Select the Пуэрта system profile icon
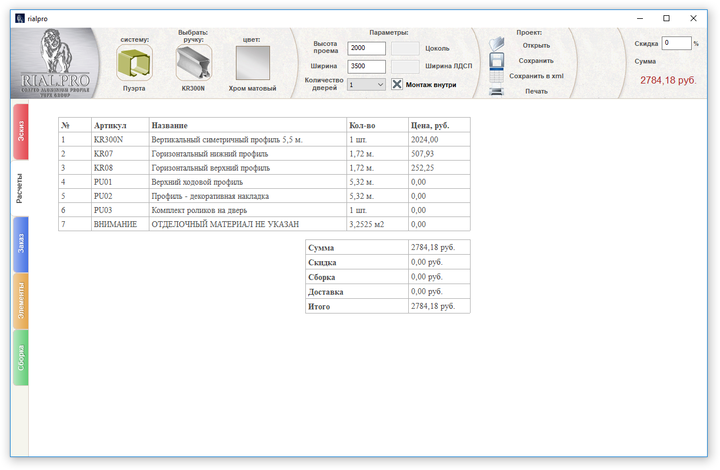This screenshot has height=470, width=720. [133, 64]
